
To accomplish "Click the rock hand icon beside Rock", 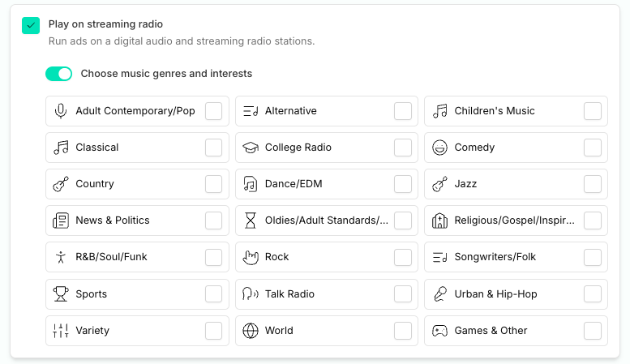I will (251, 257).
